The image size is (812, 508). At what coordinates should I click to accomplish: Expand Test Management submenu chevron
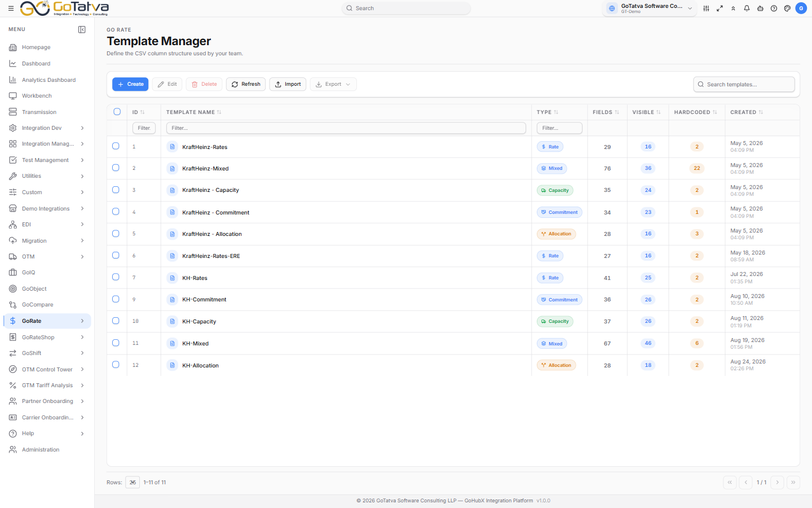tap(82, 160)
